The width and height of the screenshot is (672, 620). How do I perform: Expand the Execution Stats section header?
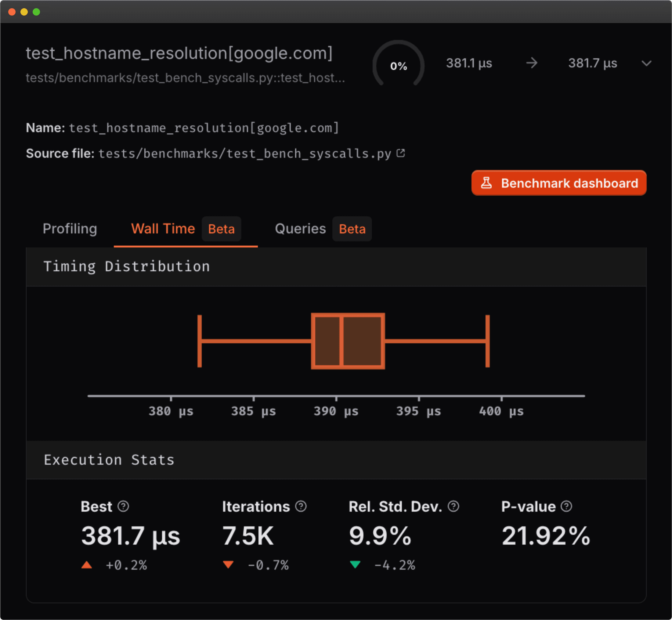coord(109,460)
